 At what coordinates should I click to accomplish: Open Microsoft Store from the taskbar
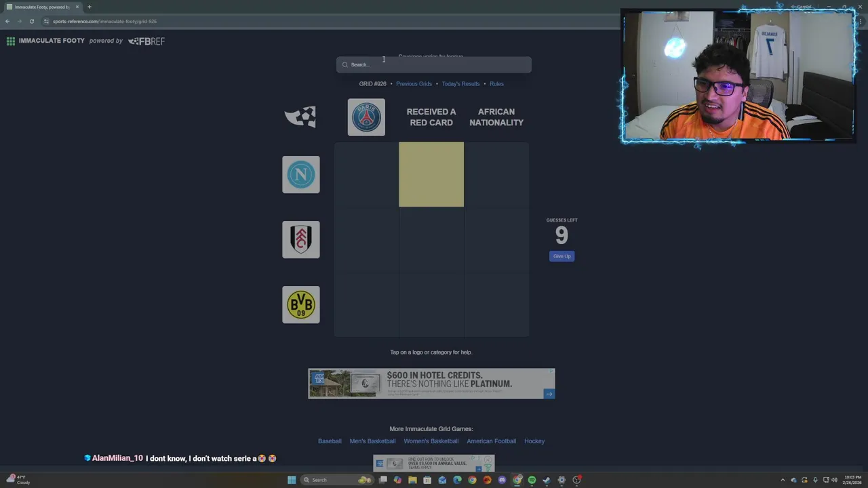[427, 480]
